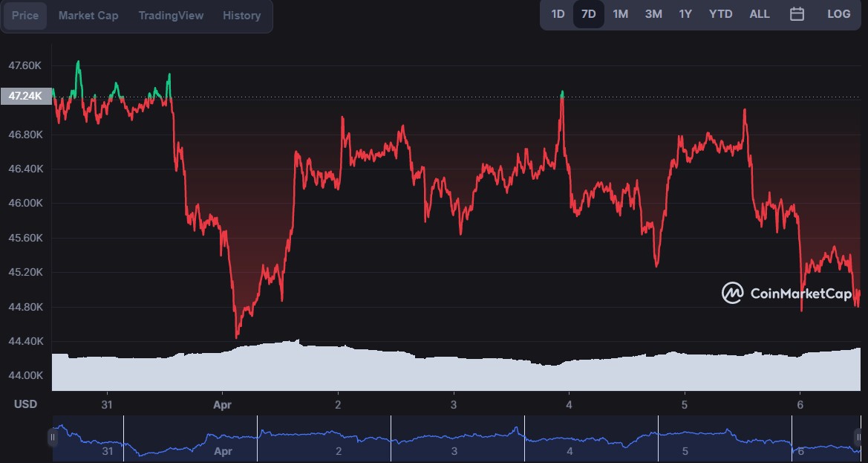Click the 45.20K axis label
Viewport: 868px width, 463px height.
click(25, 273)
